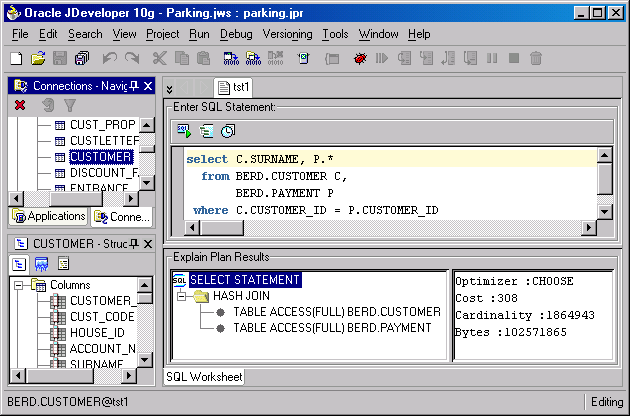Click the Cost :308 value text
The height and width of the screenshot is (416, 630).
(487, 298)
